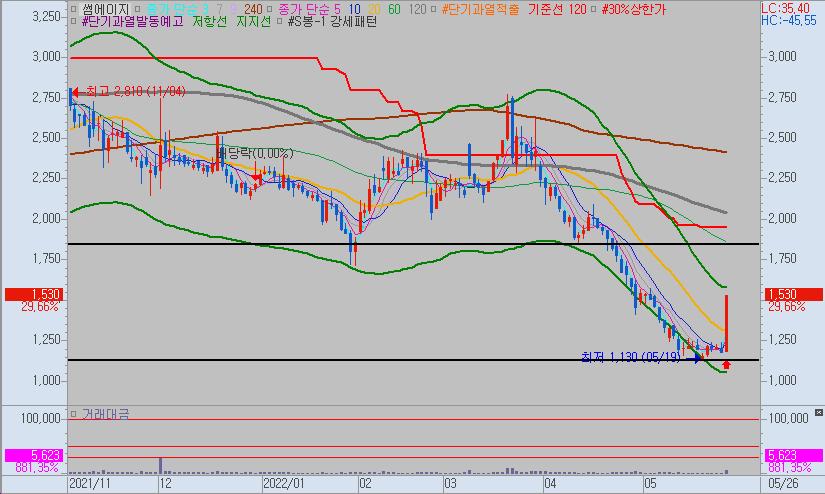Select the yellow 20 moving-average legend

[x=374, y=9]
